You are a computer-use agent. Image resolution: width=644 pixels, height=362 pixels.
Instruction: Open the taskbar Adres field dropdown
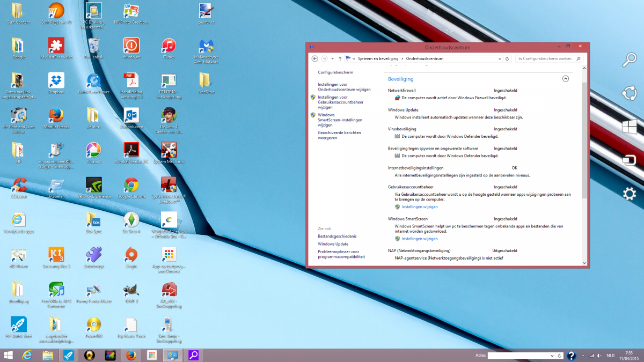[553, 356]
